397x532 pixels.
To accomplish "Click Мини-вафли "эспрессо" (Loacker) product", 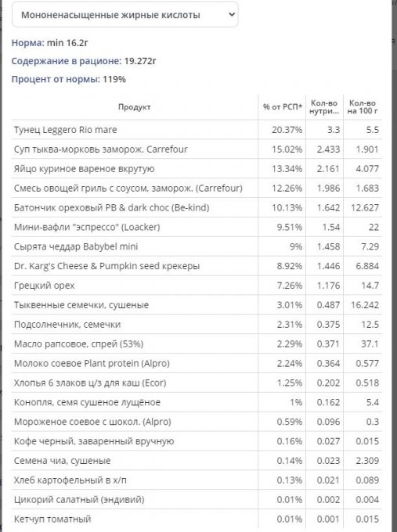I will pos(87,227).
